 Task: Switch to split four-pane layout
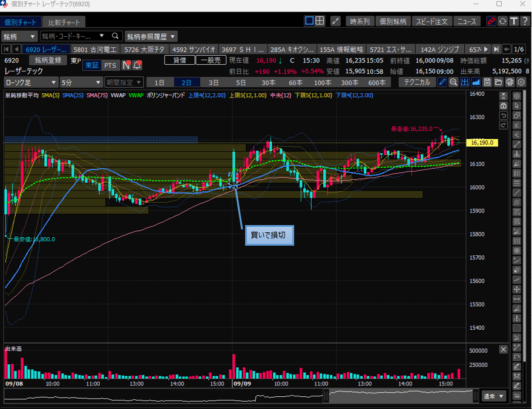(320, 21)
